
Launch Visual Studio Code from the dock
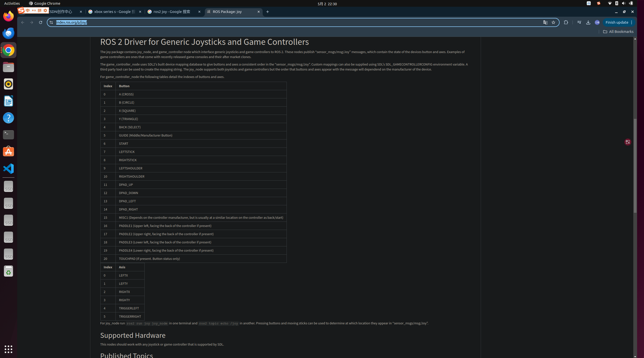click(8, 168)
